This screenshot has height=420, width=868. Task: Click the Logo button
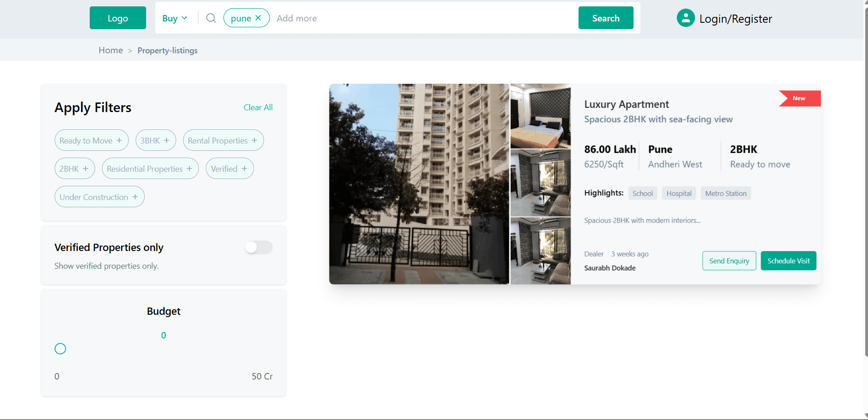(x=118, y=18)
